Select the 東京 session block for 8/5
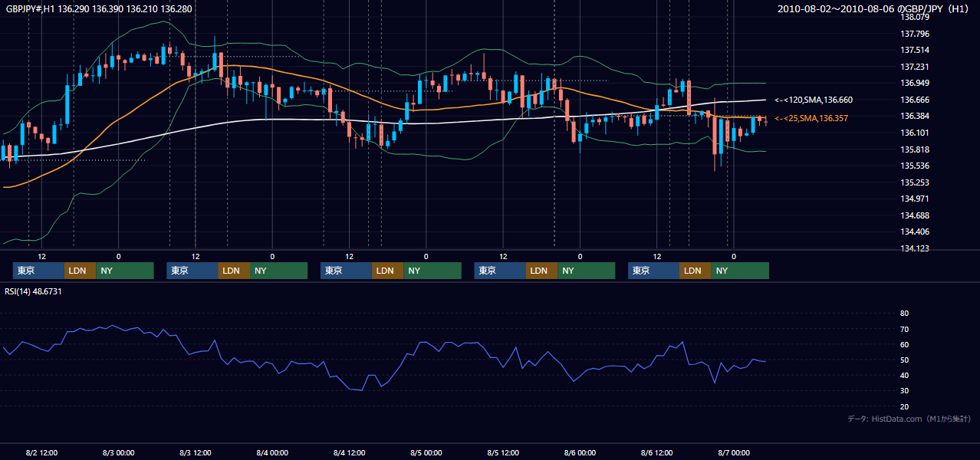 tap(500, 271)
